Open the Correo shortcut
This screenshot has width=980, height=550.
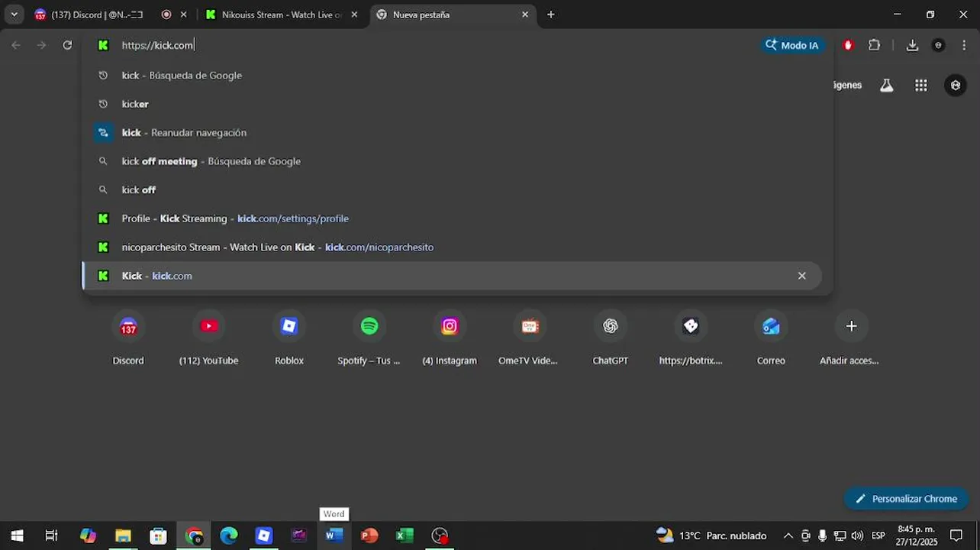click(771, 338)
